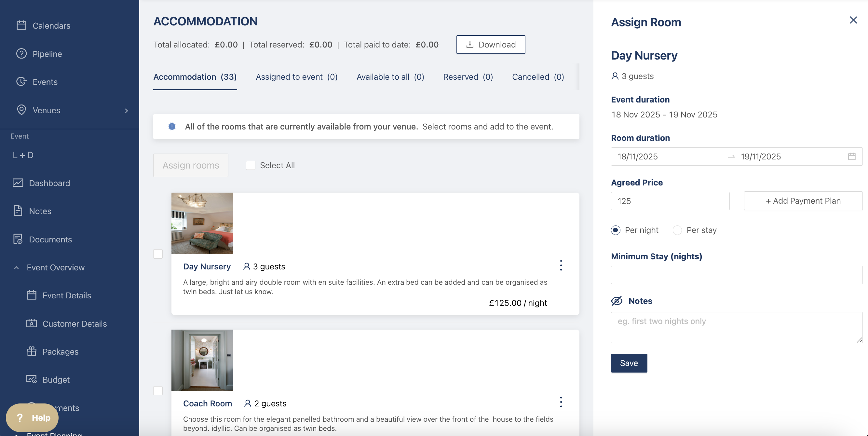The height and width of the screenshot is (436, 868).
Task: Click the Pipeline icon in sidebar
Action: (21, 54)
